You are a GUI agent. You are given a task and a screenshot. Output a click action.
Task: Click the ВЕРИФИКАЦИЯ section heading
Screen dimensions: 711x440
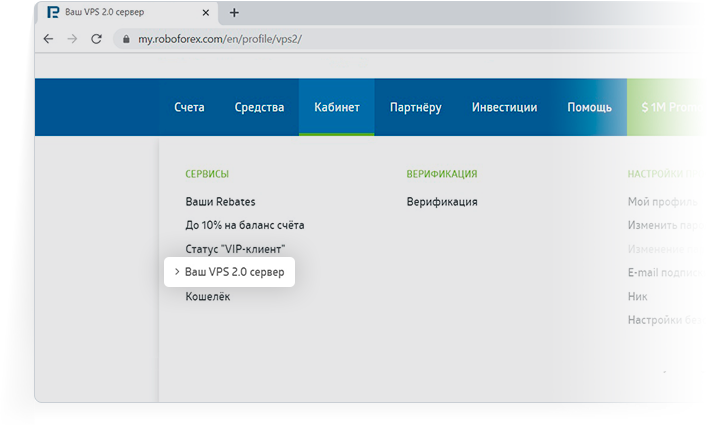(x=442, y=174)
